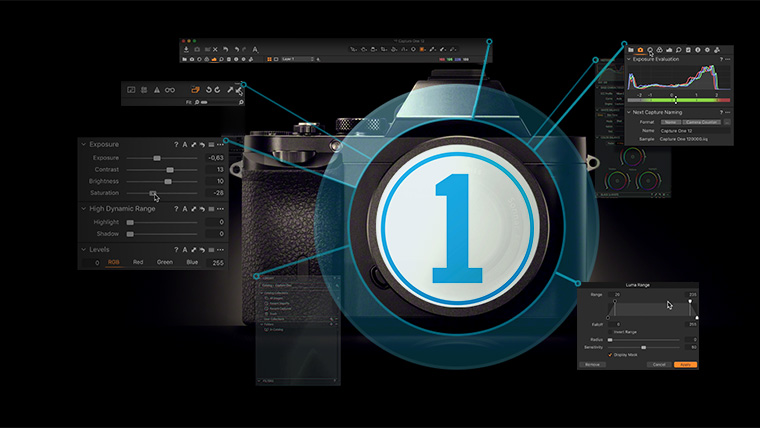Reset the Exposure tool with the undo arrow

coord(202,144)
